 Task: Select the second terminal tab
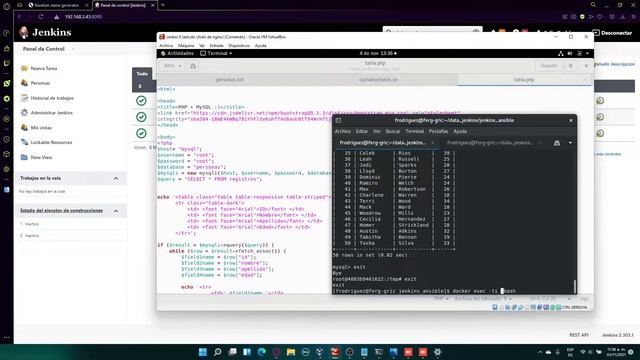tap(492, 143)
